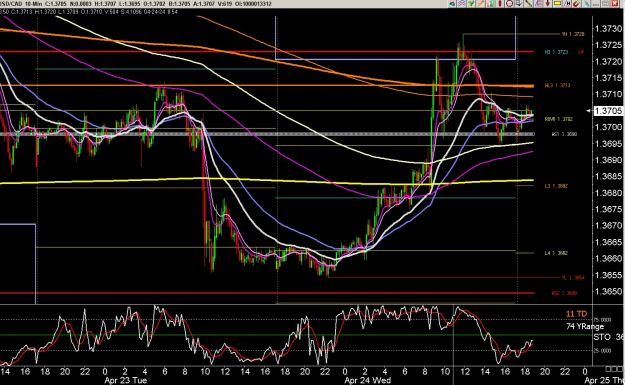Click the 1.3675 price axis label
This screenshot has height=385, width=625.
[608, 209]
